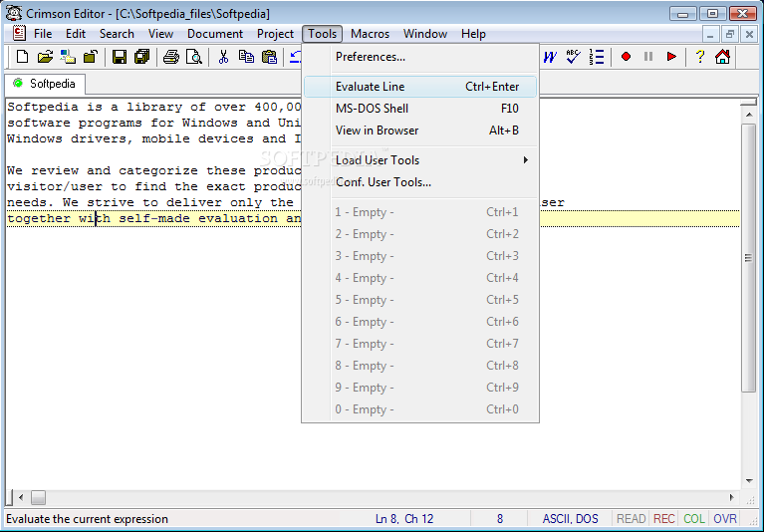Click the split-window handle above scrollbar

pyautogui.click(x=748, y=103)
